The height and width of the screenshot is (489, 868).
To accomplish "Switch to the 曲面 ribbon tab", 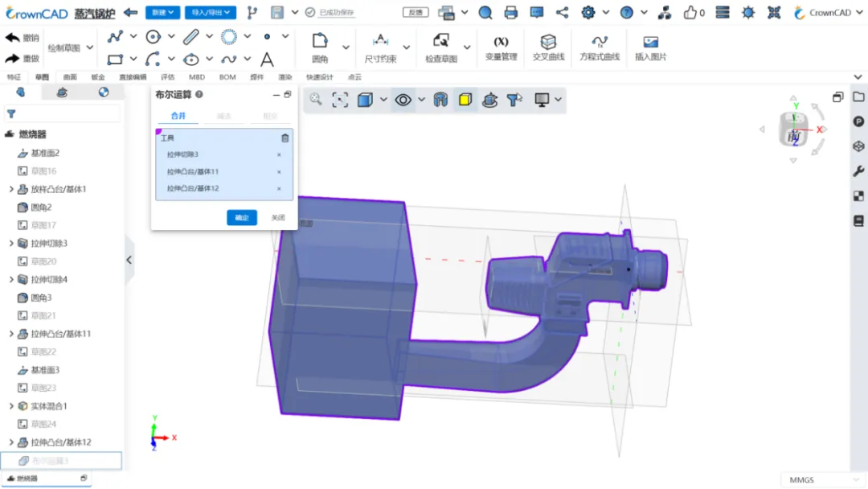I will pyautogui.click(x=70, y=77).
